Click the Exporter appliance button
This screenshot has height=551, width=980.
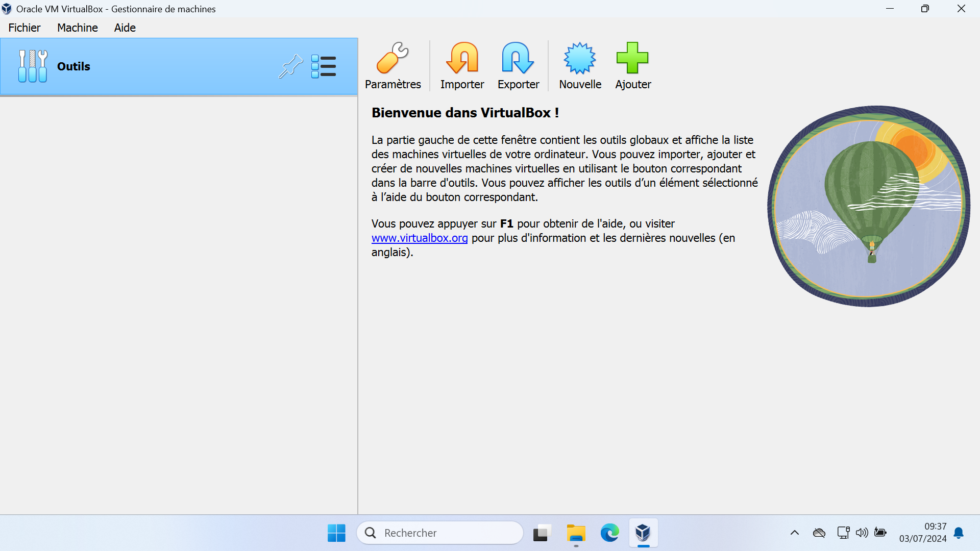tap(518, 66)
